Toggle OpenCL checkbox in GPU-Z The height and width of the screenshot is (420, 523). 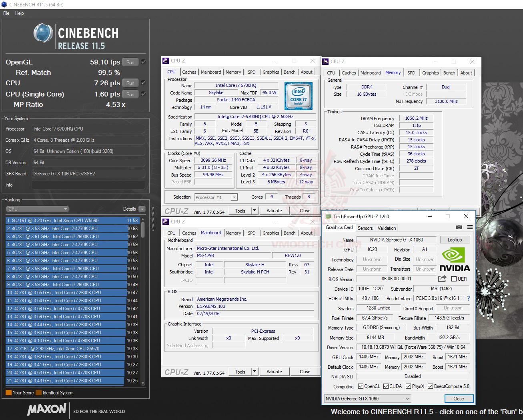click(361, 386)
